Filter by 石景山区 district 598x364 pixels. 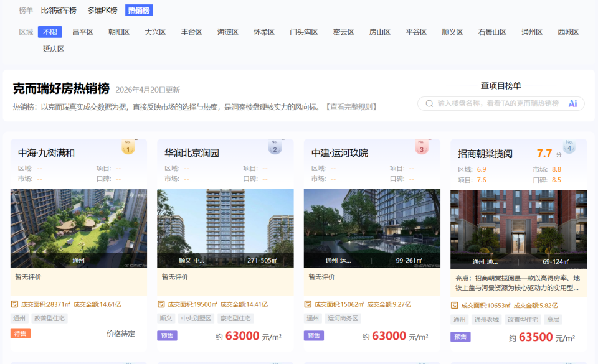coord(492,32)
